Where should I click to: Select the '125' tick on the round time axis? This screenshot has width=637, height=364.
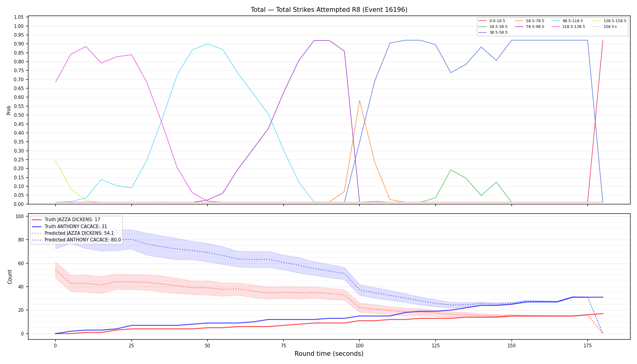(x=436, y=345)
